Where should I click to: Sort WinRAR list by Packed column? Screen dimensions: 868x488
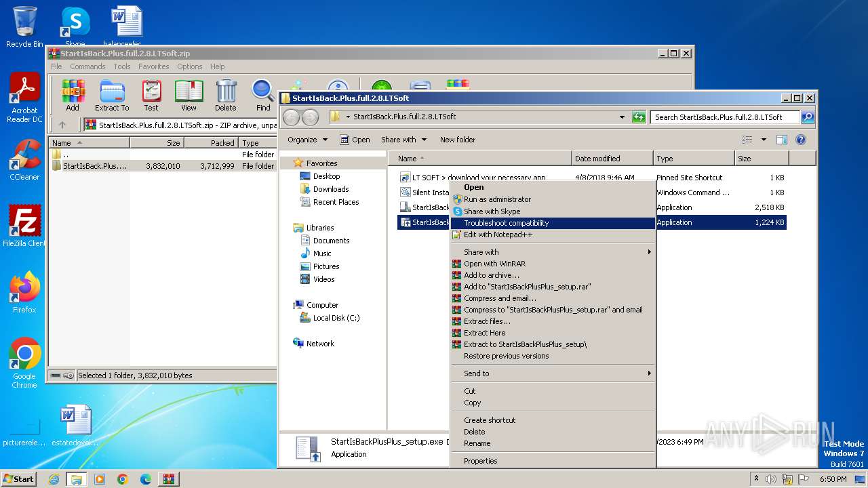[210, 143]
